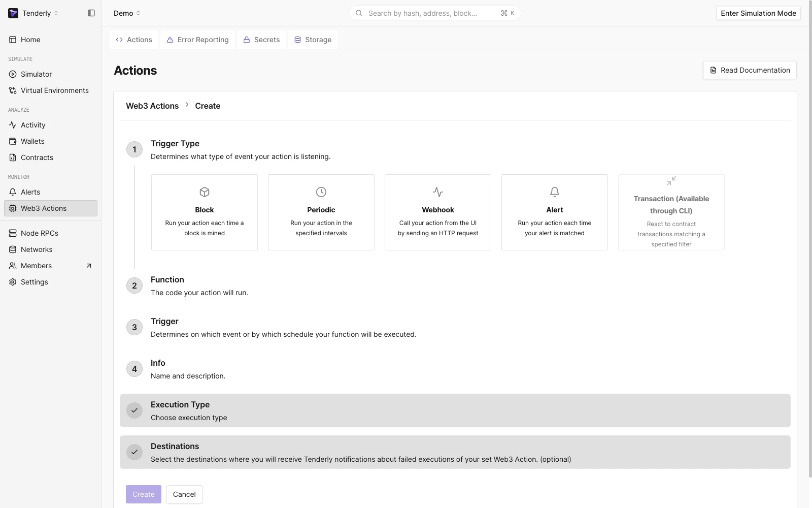Click the Simulator play icon
The height and width of the screenshot is (508, 812).
[13, 74]
